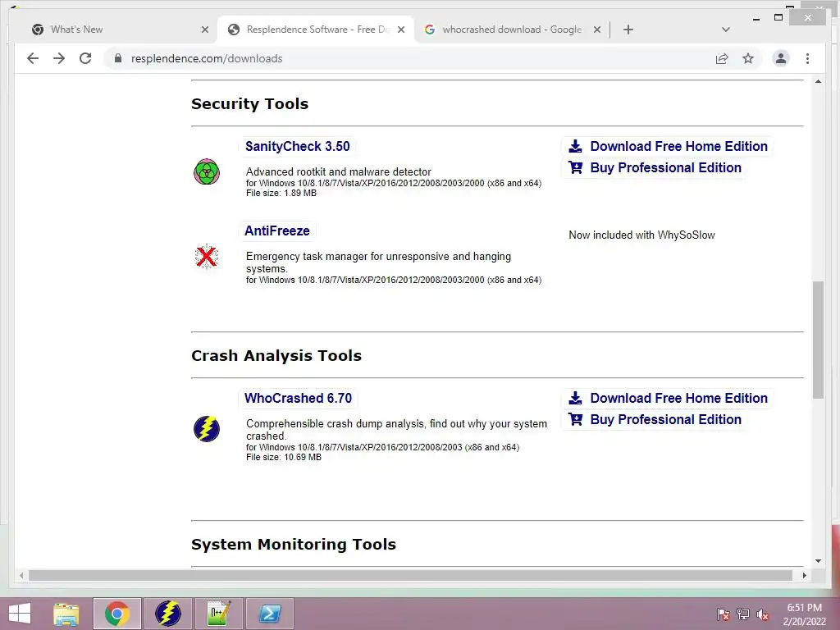The width and height of the screenshot is (840, 630).
Task: Open Chrome's three-dot menu
Action: [807, 58]
